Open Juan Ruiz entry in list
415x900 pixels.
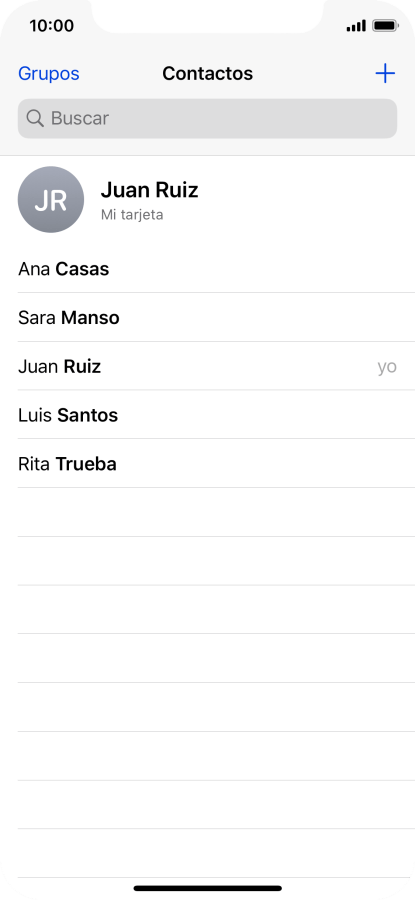click(207, 366)
